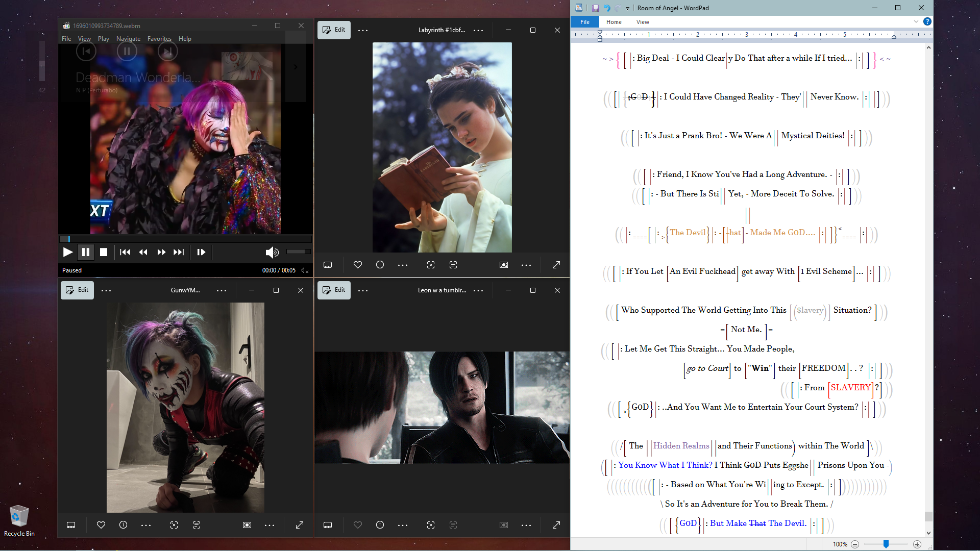Open the WordPad View tab

(x=643, y=22)
